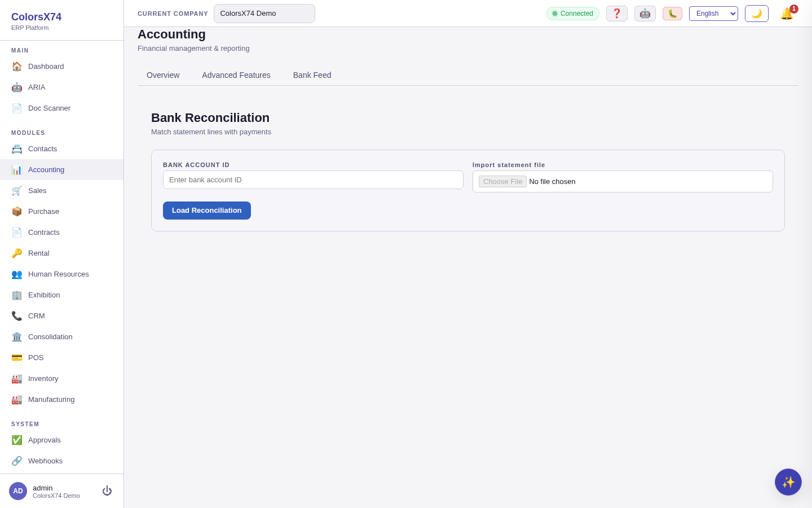This screenshot has width=812, height=508.
Task: Click the Contracts document icon
Action: [x=17, y=232]
